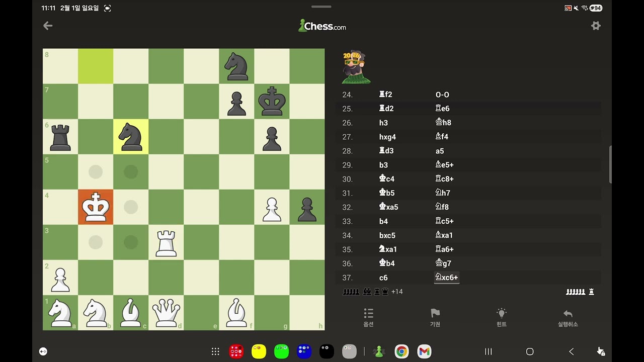Jump to move 24 O-O
Viewport: 644px width, 362px height.
tap(442, 95)
